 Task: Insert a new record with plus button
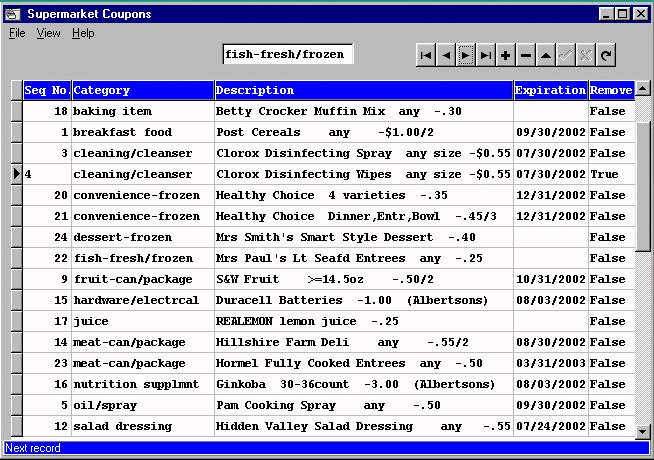(506, 55)
